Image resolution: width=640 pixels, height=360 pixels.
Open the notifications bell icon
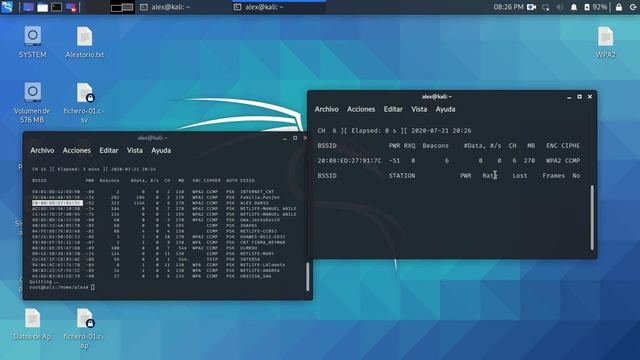point(574,7)
